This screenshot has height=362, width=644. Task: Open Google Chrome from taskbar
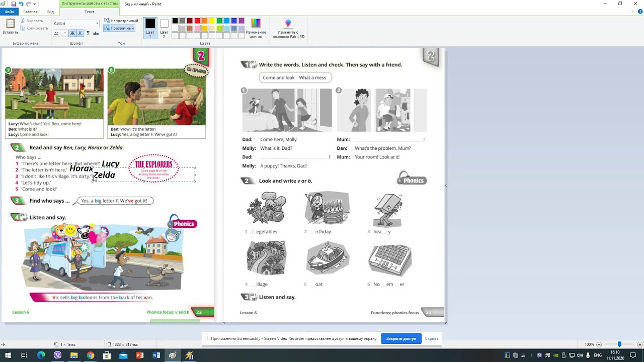click(x=91, y=355)
